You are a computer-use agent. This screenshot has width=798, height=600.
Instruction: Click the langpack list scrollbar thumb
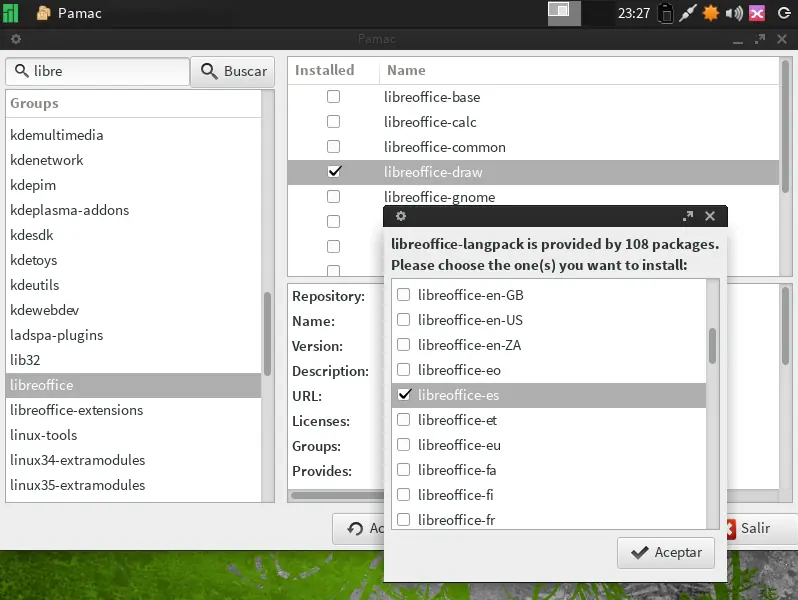712,346
